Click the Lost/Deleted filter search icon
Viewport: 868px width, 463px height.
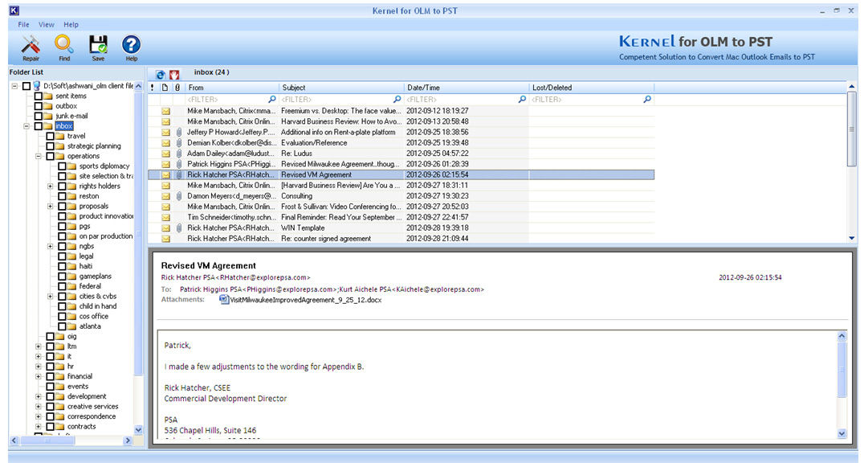pos(647,99)
